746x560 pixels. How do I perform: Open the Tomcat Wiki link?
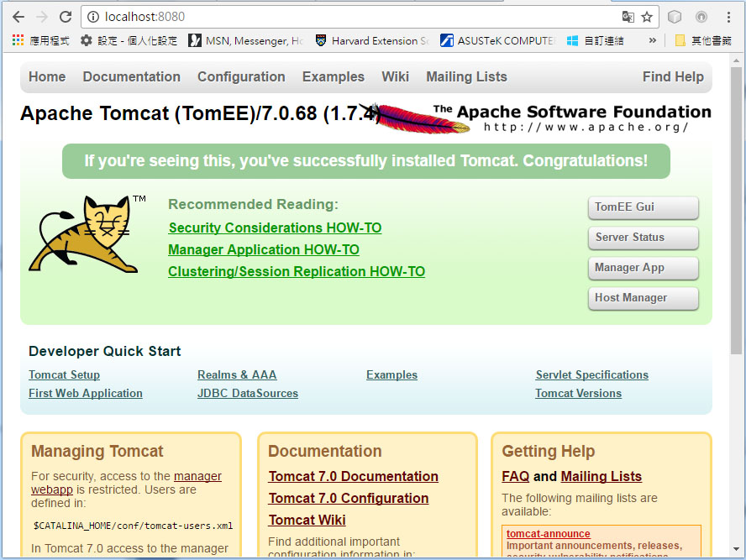(x=307, y=520)
